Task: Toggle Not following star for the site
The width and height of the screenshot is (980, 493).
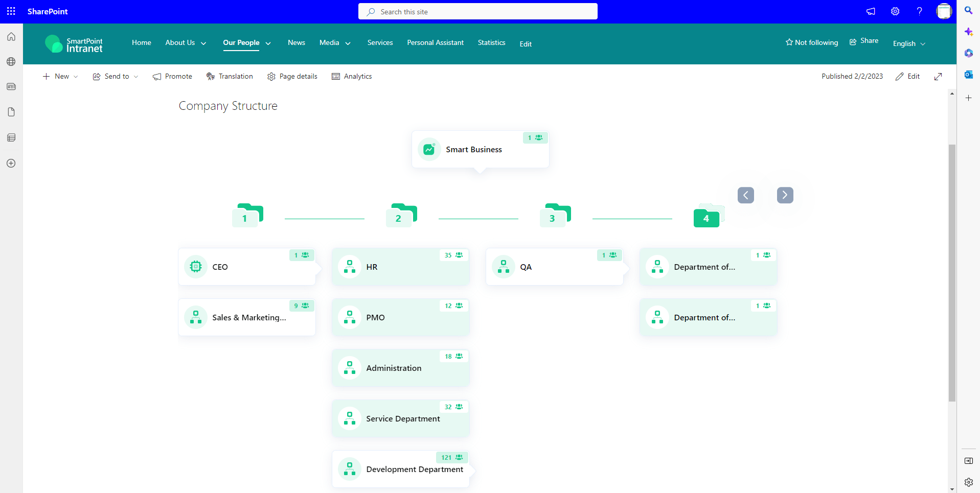Action: tap(812, 42)
